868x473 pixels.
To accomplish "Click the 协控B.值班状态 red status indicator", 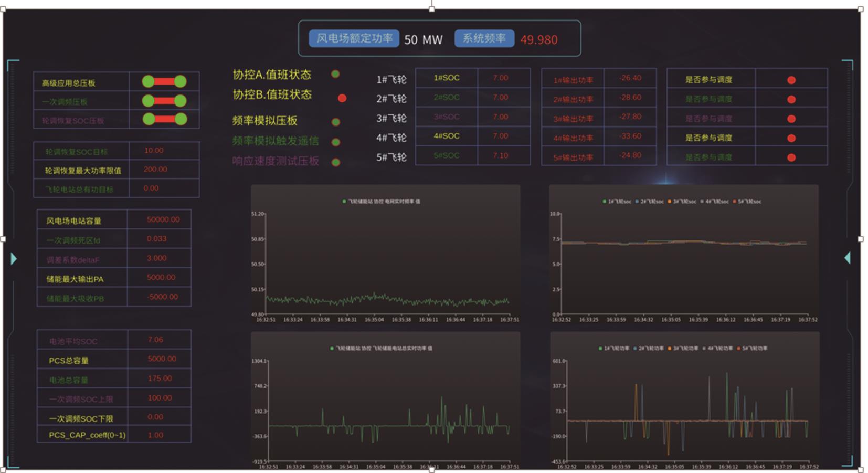I will point(342,98).
